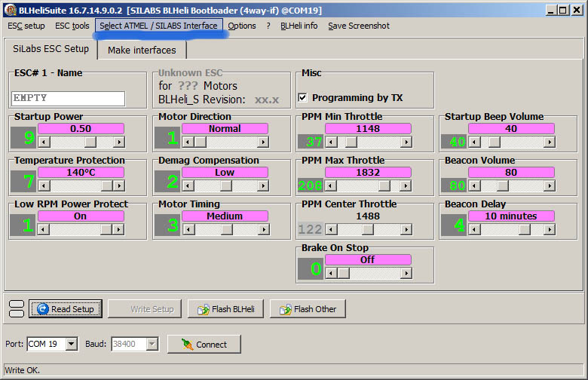
Task: Click the Flash Other button
Action: (308, 308)
